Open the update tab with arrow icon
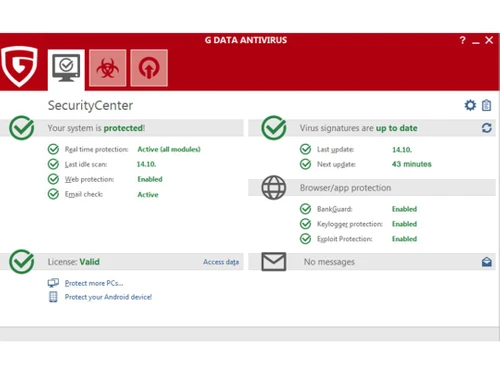Image resolution: width=500 pixels, height=375 pixels. [x=149, y=68]
